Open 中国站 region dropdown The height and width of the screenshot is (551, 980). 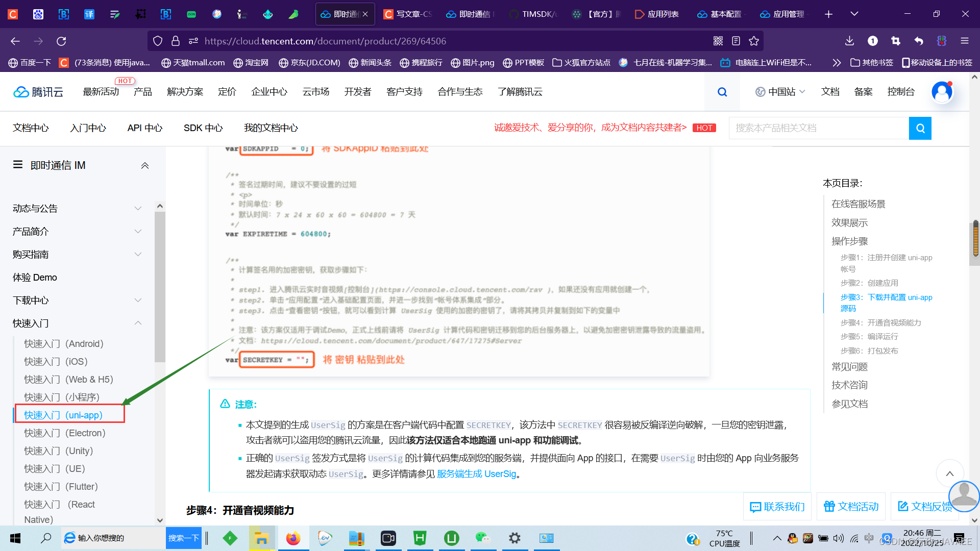point(780,92)
